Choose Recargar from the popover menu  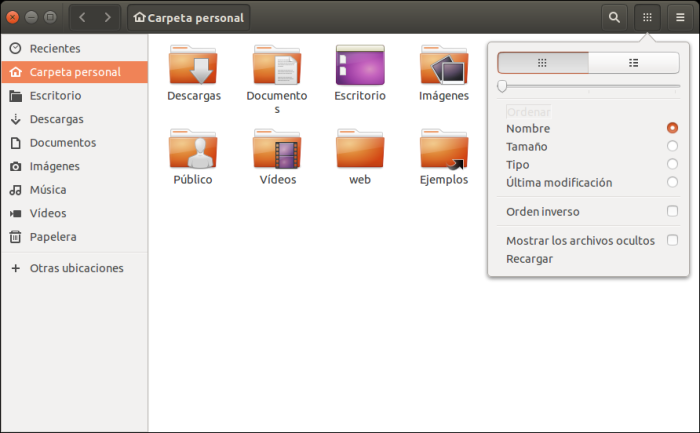[529, 259]
